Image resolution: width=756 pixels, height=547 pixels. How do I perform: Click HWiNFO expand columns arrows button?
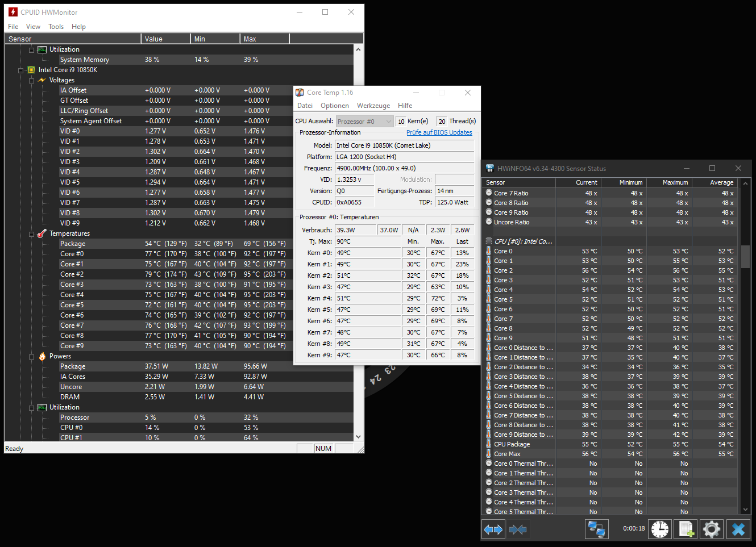[x=493, y=529]
